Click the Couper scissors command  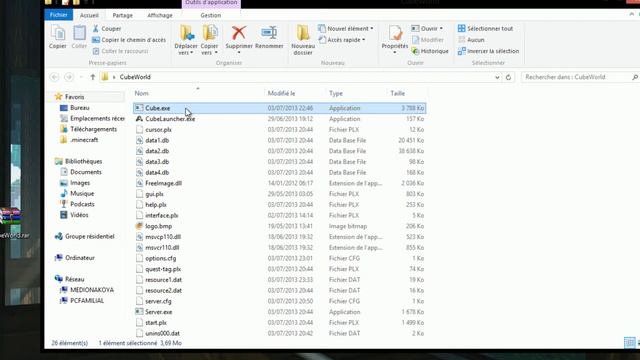(107, 29)
